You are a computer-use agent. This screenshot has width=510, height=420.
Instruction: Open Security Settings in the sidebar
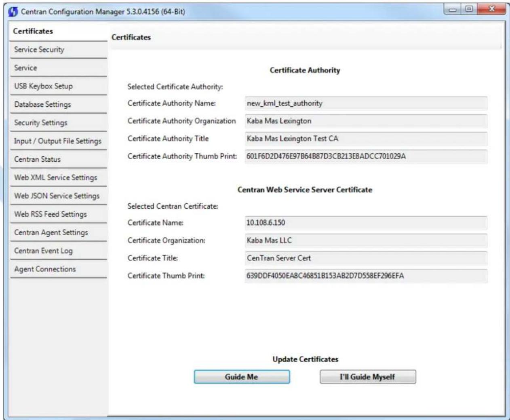pyautogui.click(x=59, y=122)
